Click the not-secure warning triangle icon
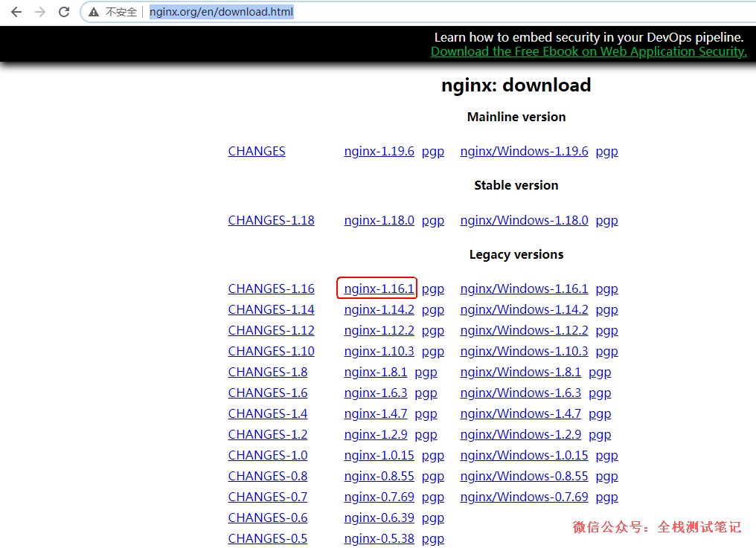Screen dimensions: 756x548 point(94,12)
